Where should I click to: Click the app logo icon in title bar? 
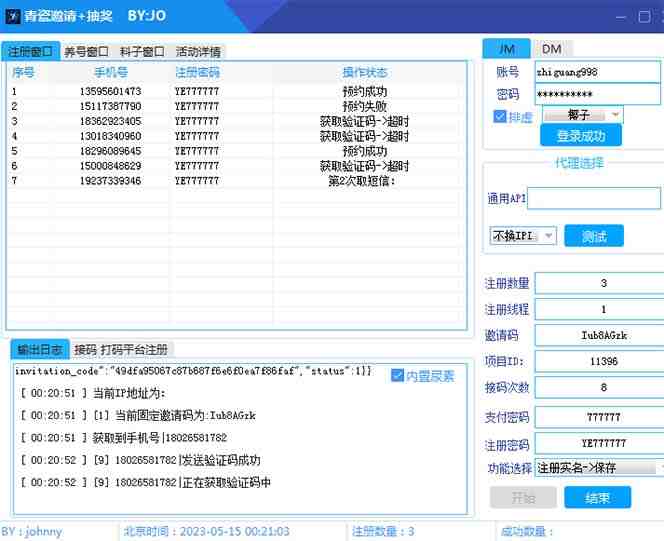click(x=14, y=17)
